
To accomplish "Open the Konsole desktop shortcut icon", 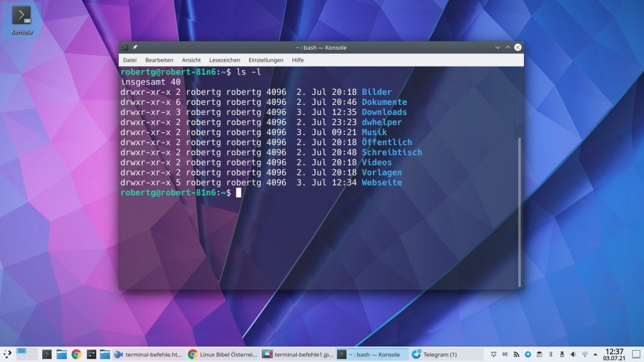I will [21, 19].
